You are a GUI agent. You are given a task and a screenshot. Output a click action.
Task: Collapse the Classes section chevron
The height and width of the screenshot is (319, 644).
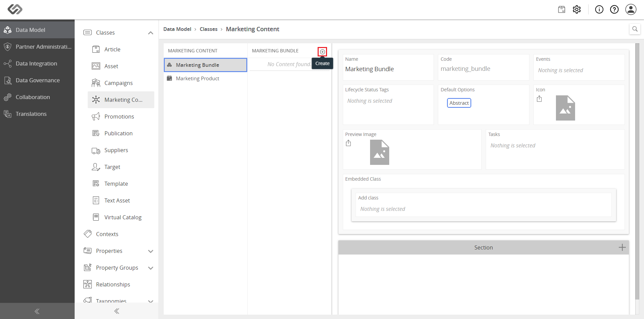[x=151, y=33]
